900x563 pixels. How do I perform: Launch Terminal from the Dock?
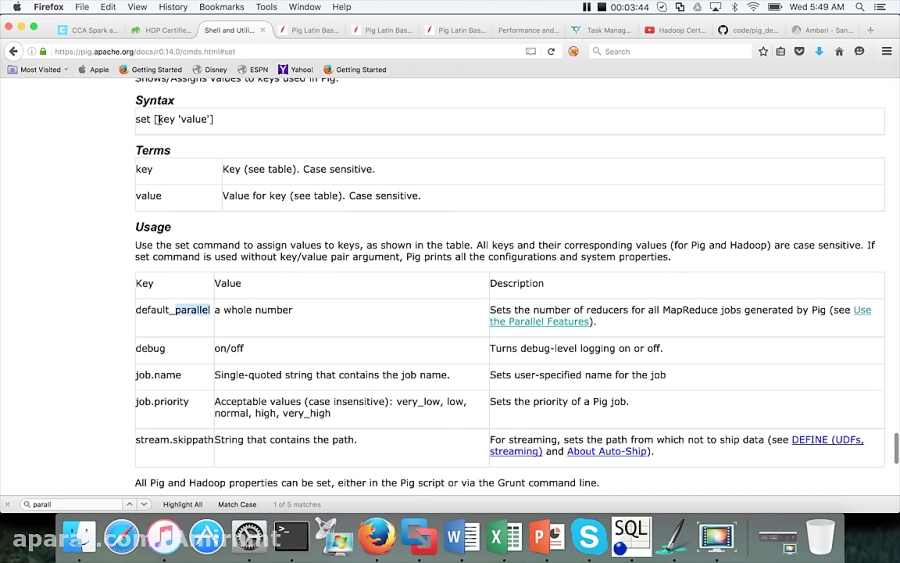click(x=291, y=537)
